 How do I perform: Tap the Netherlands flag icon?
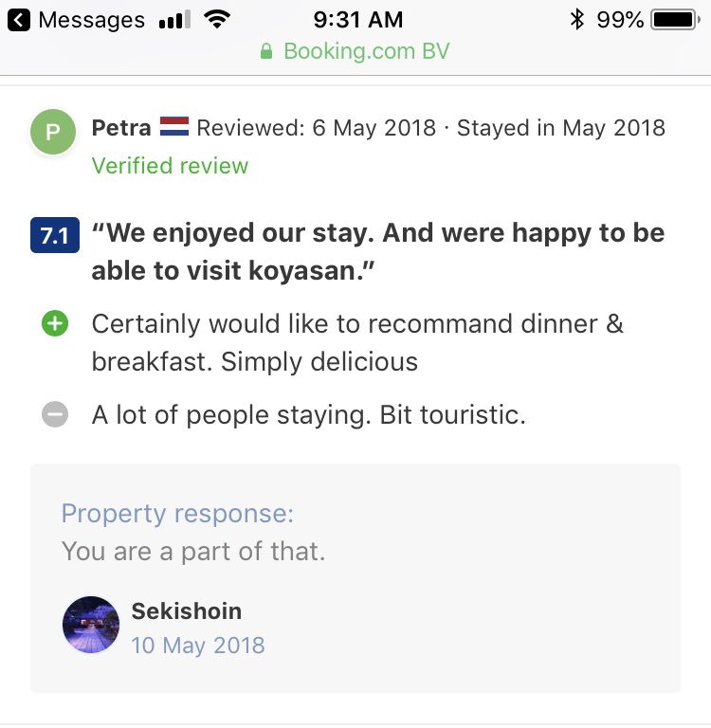174,126
